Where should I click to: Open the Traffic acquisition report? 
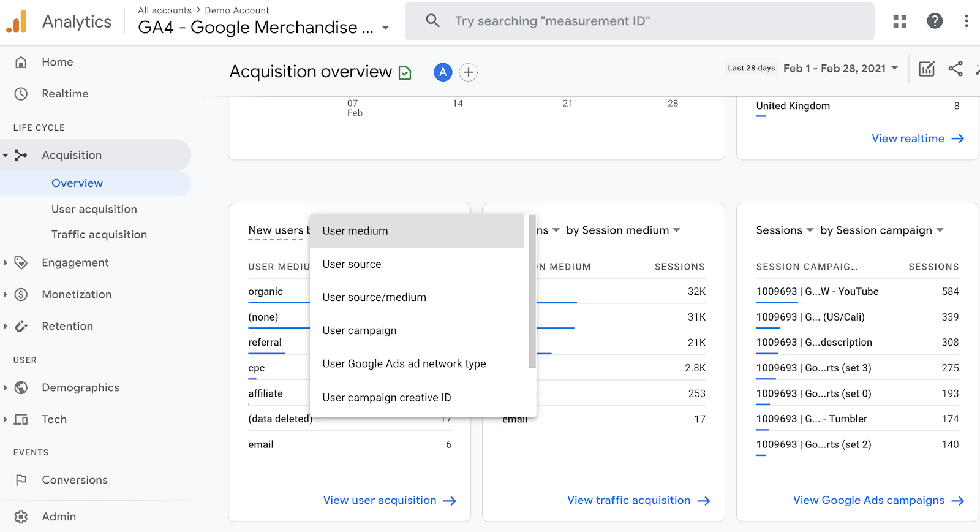(99, 235)
